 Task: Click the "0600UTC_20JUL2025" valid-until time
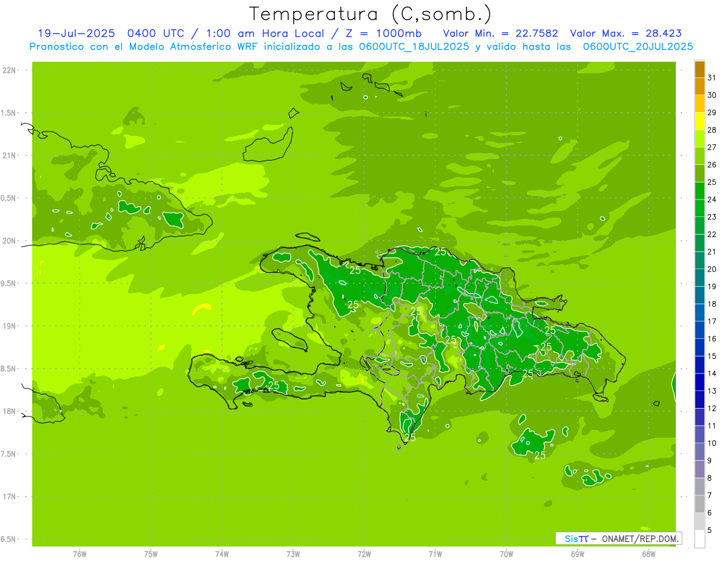pos(638,46)
